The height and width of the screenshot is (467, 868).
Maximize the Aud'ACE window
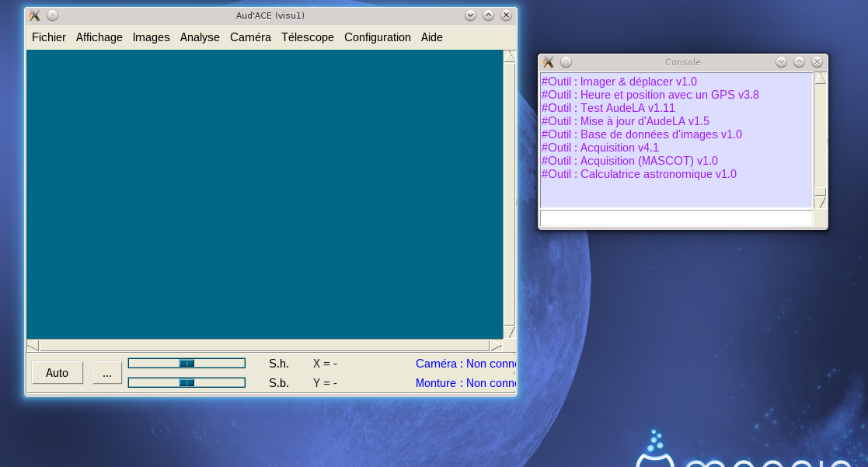coord(488,16)
